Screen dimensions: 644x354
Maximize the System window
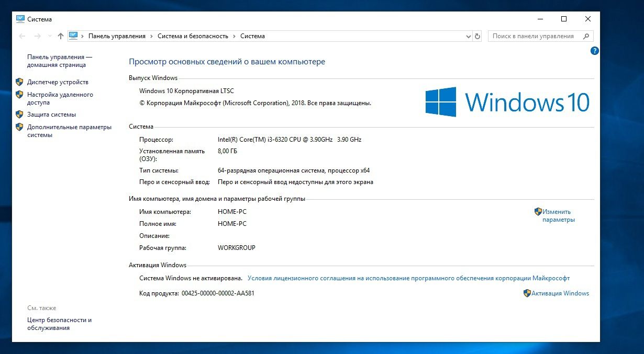pyautogui.click(x=564, y=19)
